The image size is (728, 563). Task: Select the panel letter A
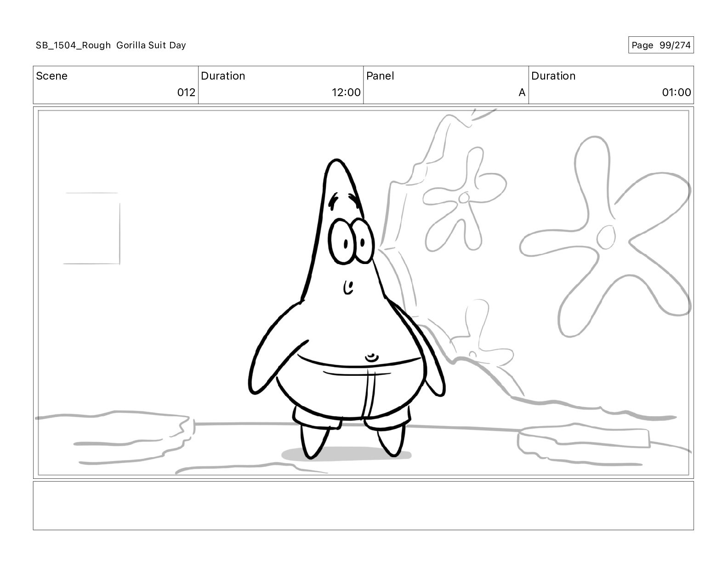coord(522,92)
